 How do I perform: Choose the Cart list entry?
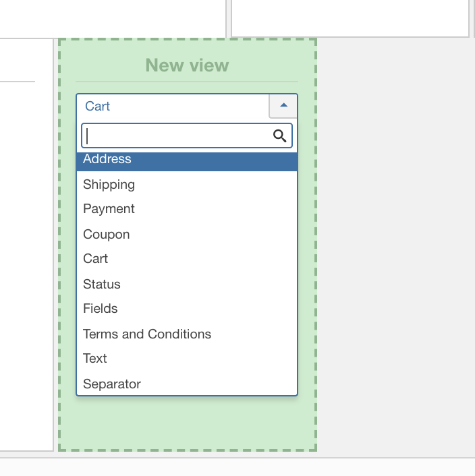pos(187,259)
